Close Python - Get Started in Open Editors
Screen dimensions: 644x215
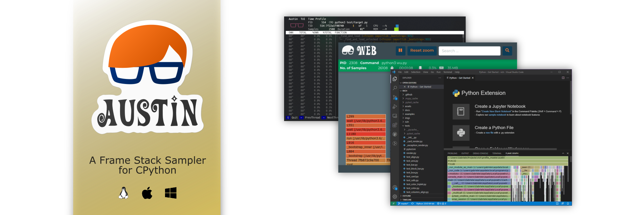(x=405, y=87)
